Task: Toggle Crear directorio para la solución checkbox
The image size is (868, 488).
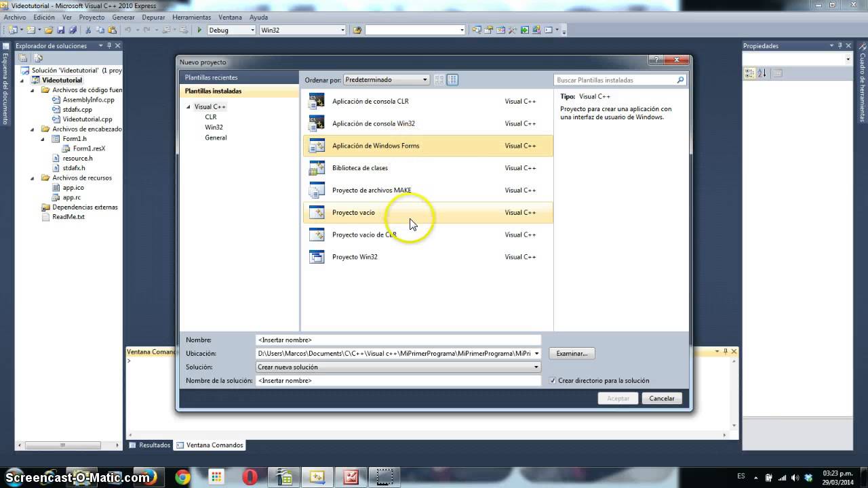Action: (x=553, y=381)
